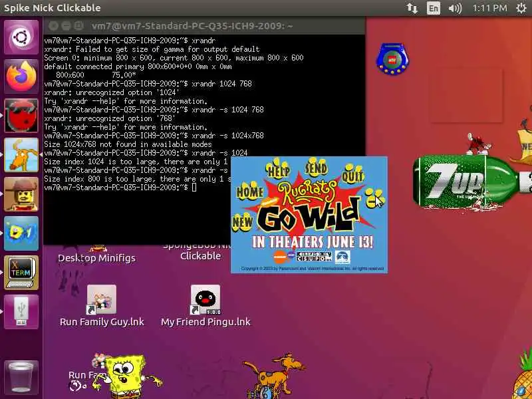Click the 1:11 PM clock
The image size is (532, 399).
click(489, 8)
